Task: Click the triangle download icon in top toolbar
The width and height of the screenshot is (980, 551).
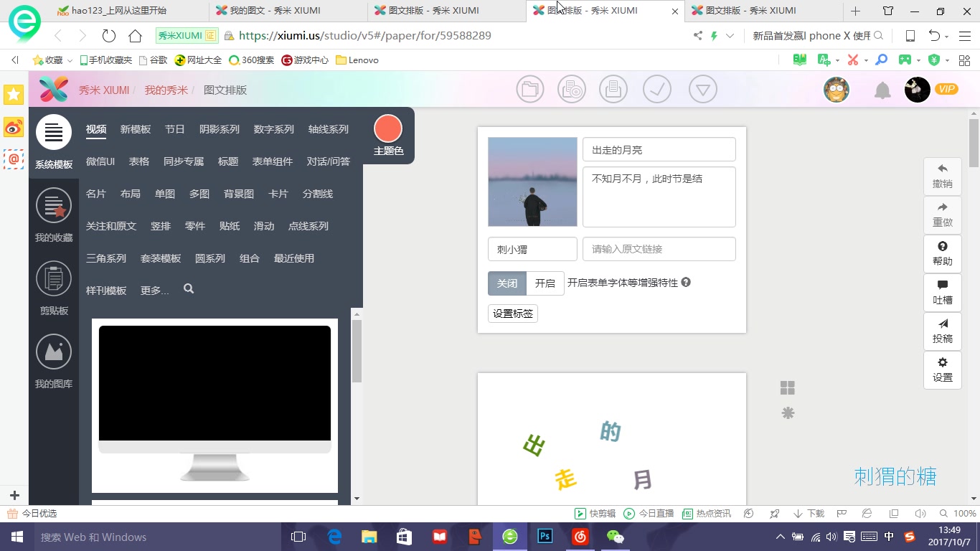Action: 702,89
